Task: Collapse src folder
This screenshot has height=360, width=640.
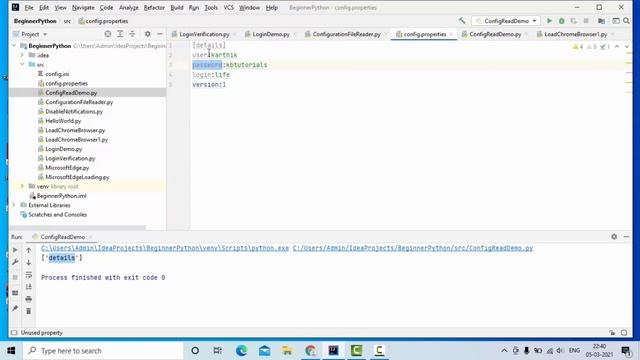Action: coord(22,64)
